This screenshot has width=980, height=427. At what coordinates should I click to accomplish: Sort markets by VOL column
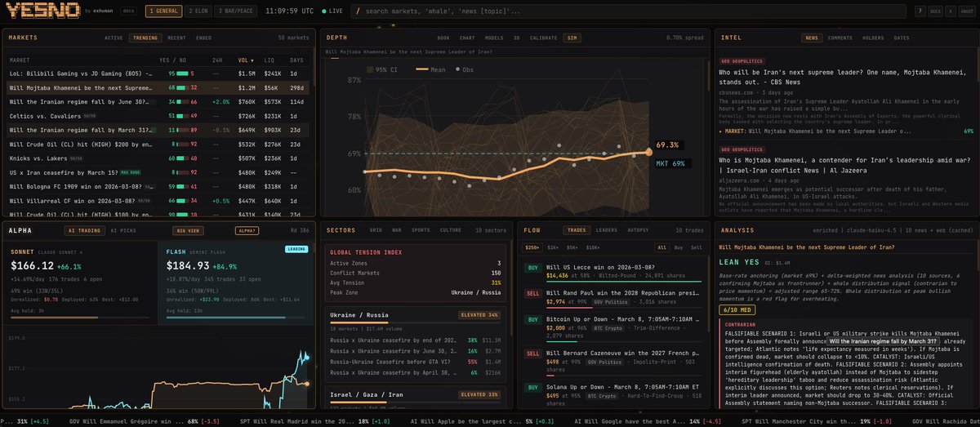coord(245,60)
